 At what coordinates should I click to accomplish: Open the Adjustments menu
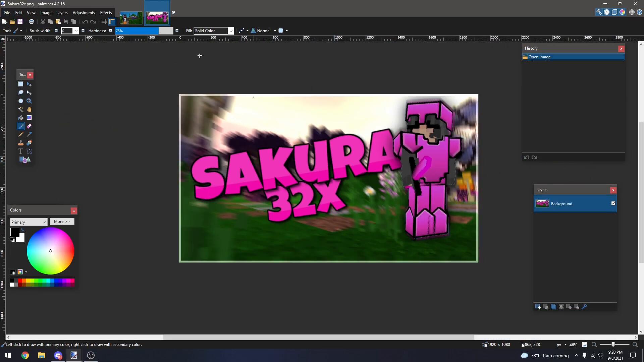(x=84, y=12)
